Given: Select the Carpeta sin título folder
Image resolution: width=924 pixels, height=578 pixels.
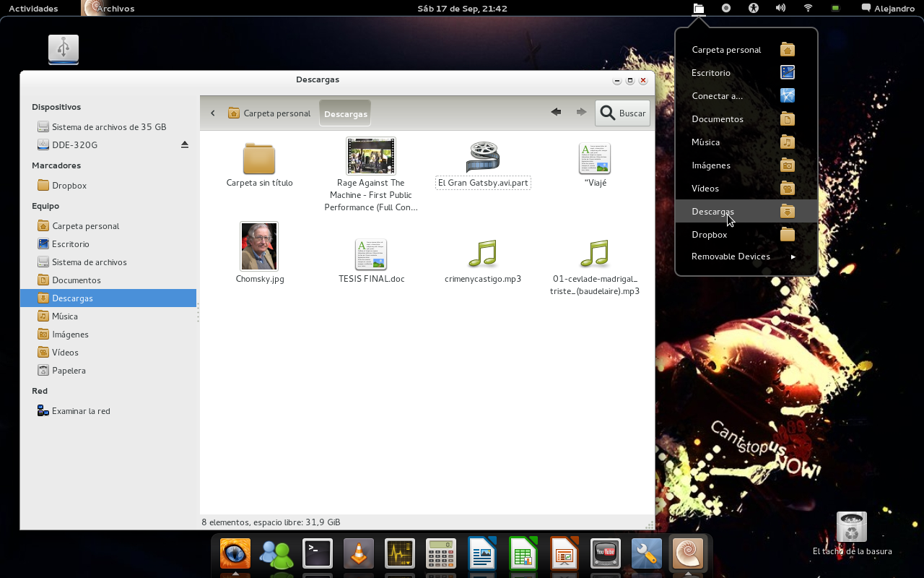Looking at the screenshot, I should [x=259, y=165].
